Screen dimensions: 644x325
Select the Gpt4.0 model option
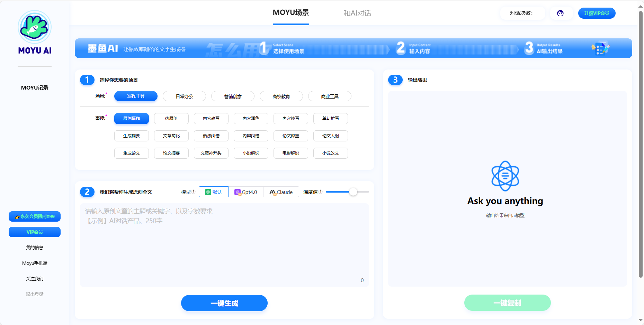coord(246,192)
